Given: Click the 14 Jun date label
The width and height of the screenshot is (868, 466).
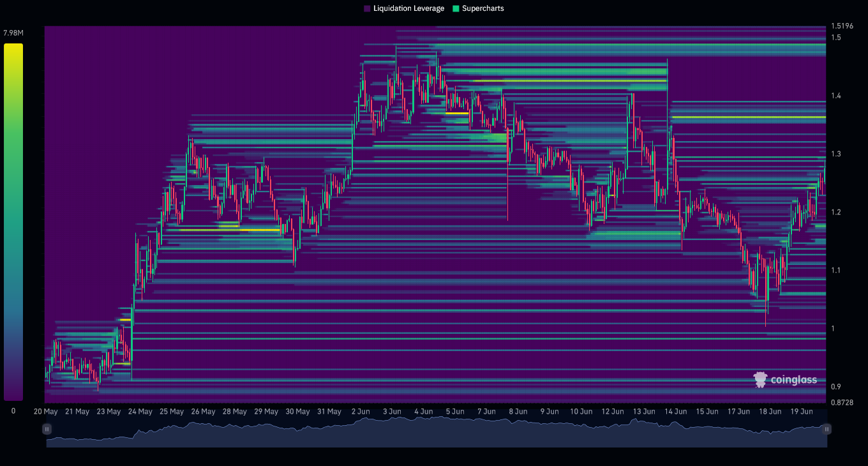Looking at the screenshot, I should coord(675,412).
